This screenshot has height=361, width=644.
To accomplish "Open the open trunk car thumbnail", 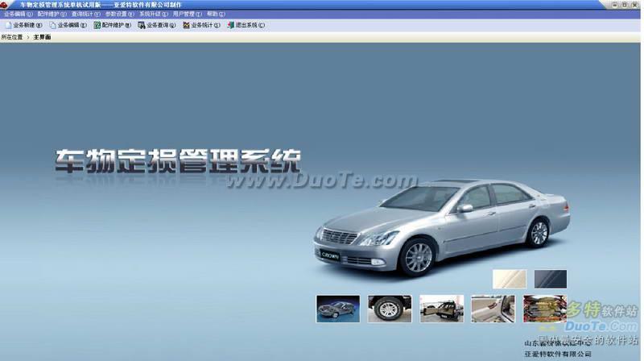I will tap(441, 309).
